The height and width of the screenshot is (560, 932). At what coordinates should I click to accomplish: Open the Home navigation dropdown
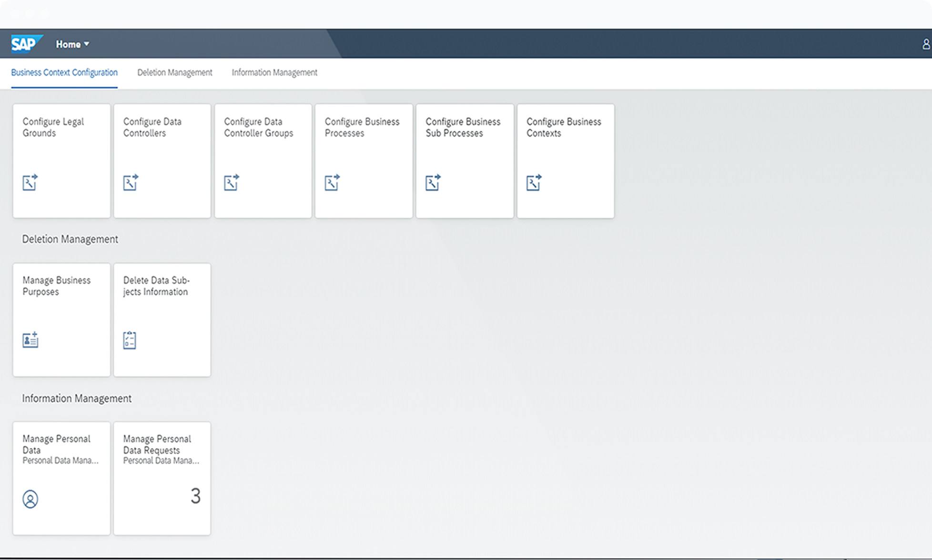72,44
